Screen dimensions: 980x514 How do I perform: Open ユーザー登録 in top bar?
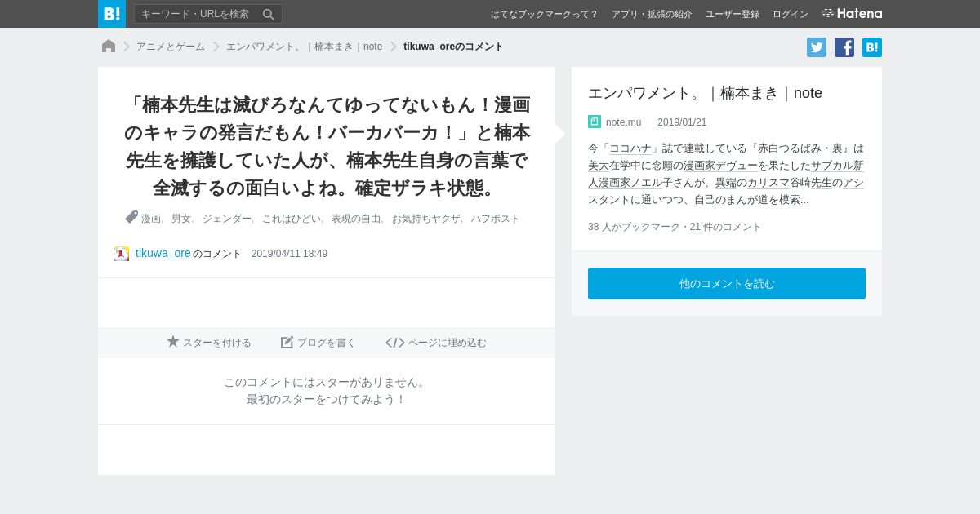click(733, 14)
